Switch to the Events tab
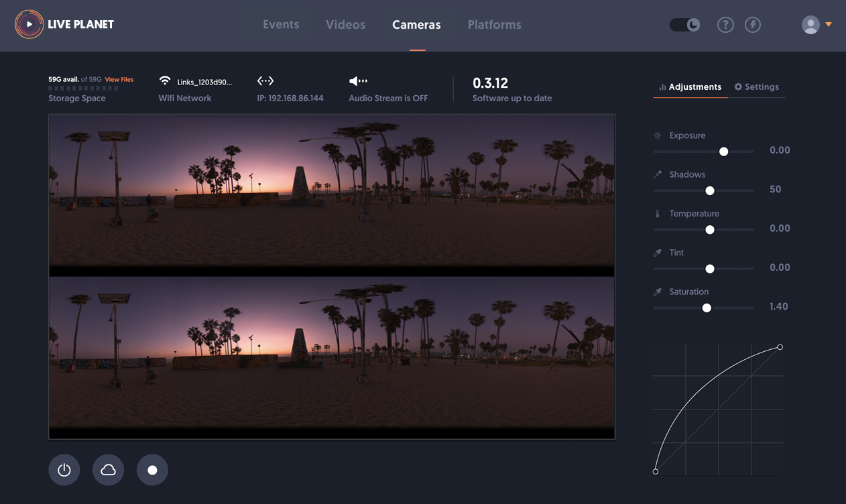This screenshot has height=504, width=846. click(x=281, y=25)
